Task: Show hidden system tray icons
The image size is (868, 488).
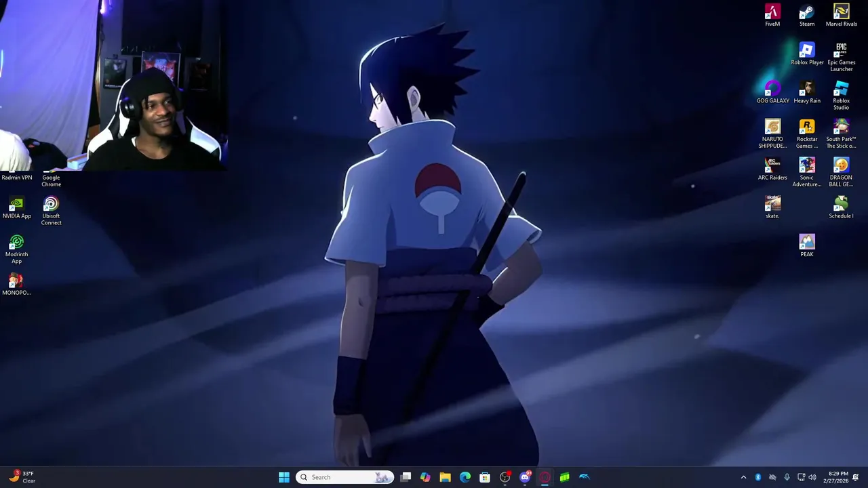Action: coord(743,477)
